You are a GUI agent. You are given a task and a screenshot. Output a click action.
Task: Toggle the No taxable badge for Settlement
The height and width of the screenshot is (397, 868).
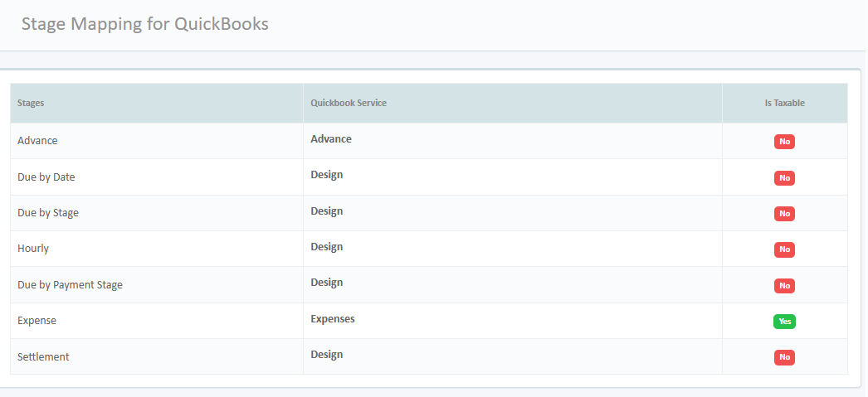click(x=784, y=357)
